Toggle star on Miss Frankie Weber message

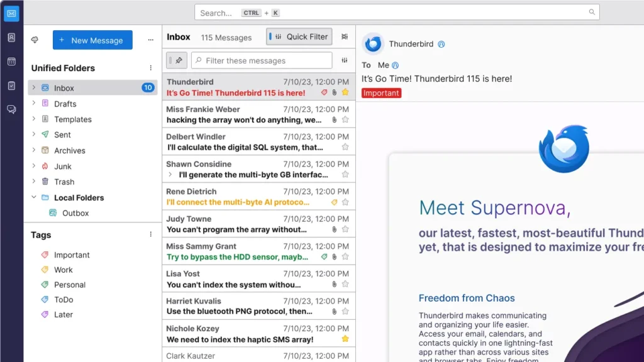345,120
